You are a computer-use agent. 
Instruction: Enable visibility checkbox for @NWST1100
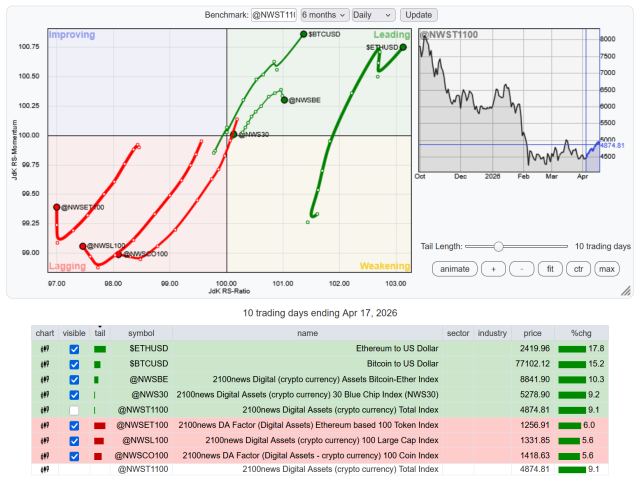(x=74, y=410)
